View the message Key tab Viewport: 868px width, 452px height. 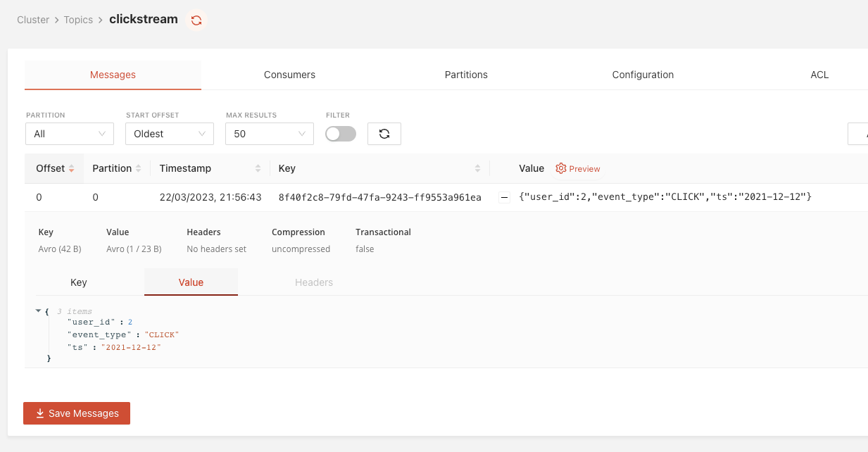[78, 282]
